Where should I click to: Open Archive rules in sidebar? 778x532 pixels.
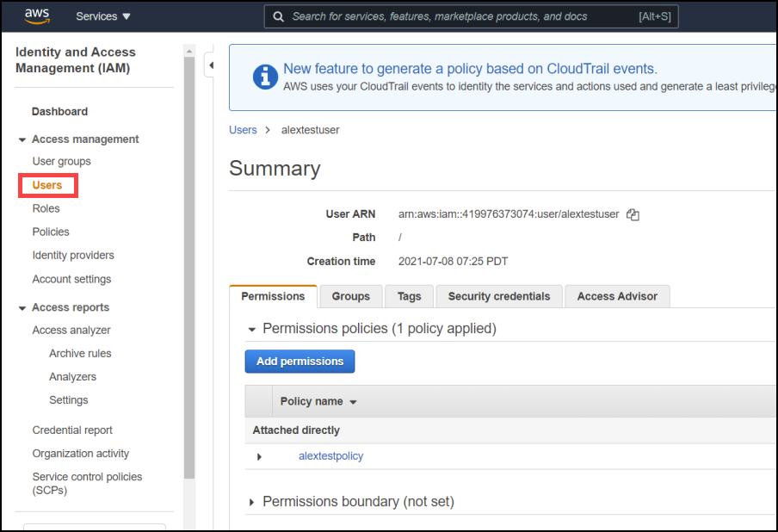coord(80,353)
